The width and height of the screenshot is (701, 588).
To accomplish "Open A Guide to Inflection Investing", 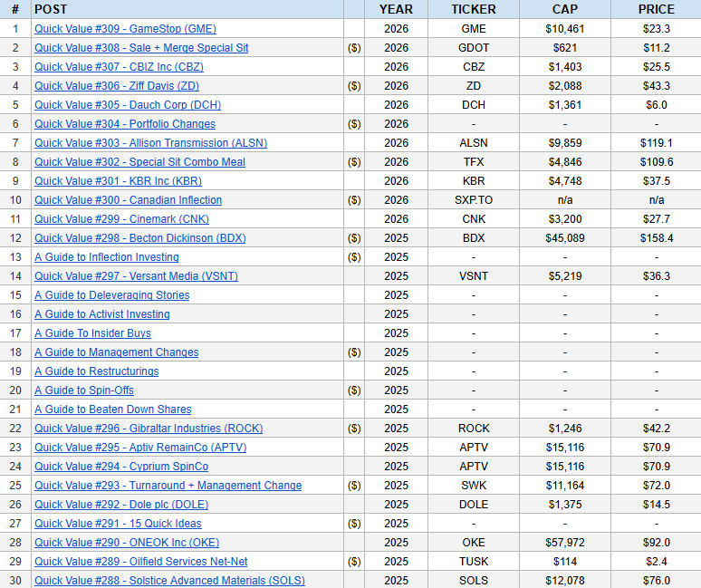I will (106, 257).
